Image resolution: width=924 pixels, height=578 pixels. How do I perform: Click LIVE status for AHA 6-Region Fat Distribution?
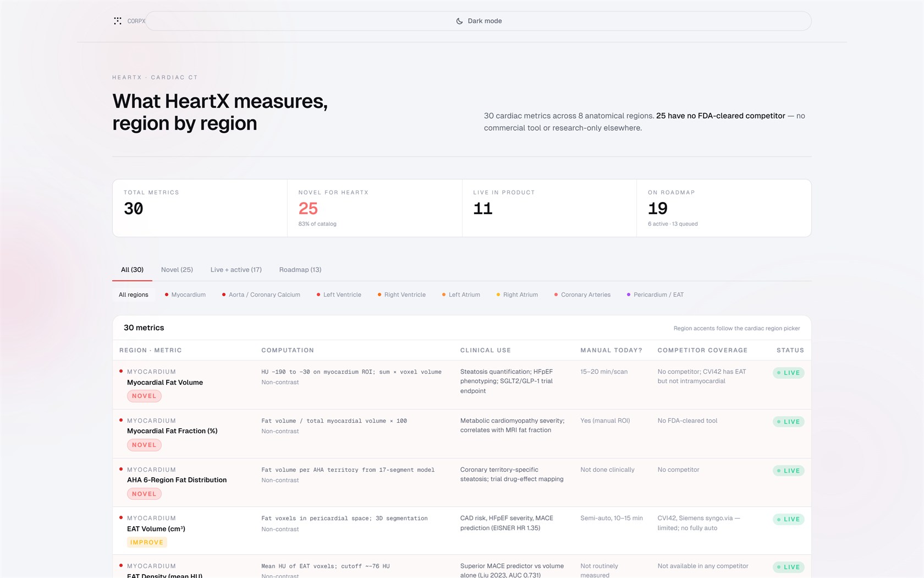[789, 471]
